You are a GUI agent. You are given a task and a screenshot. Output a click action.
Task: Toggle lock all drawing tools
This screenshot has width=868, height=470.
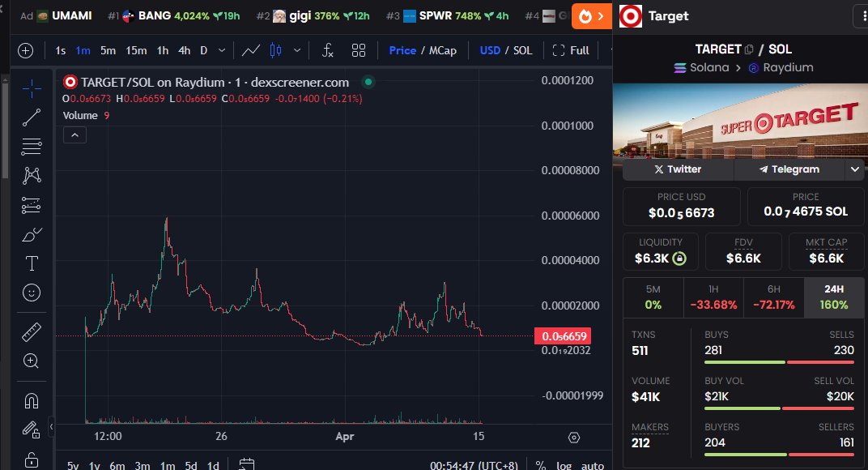pyautogui.click(x=32, y=459)
